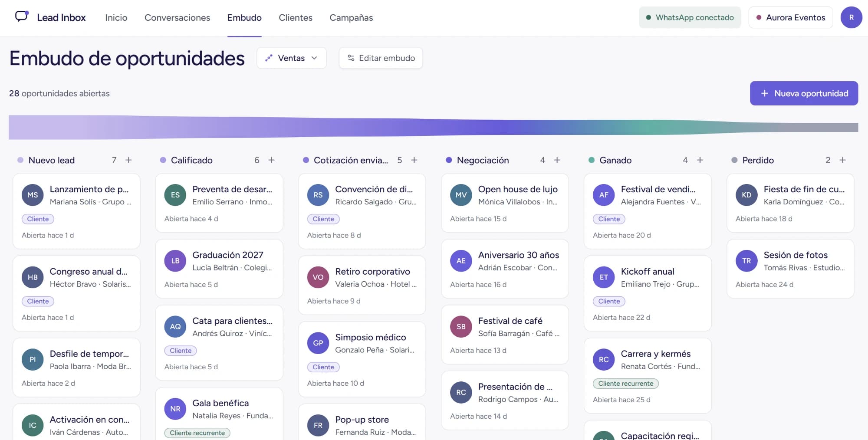The image size is (868, 440).
Task: Click 'Abierta hace 24 d' on Sesión de fotos
Action: point(764,285)
